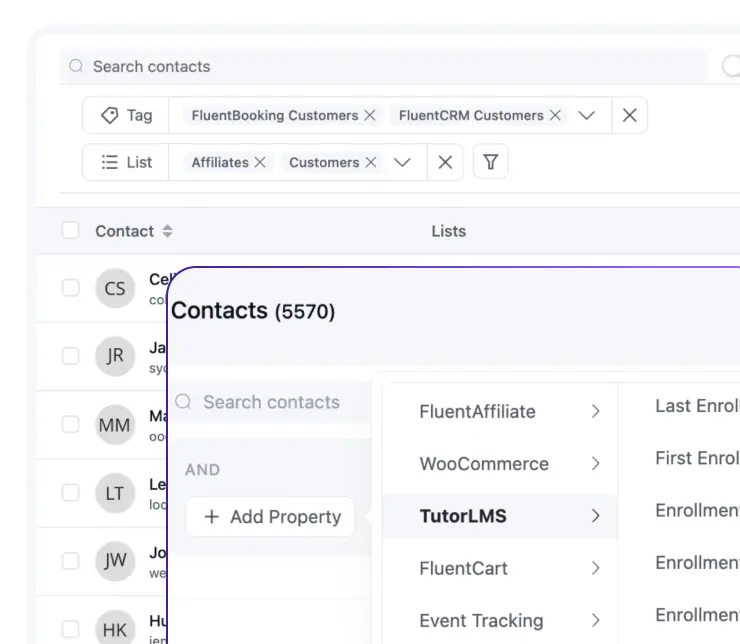The image size is (740, 644).
Task: Open the LT contact avatar
Action: tap(115, 493)
